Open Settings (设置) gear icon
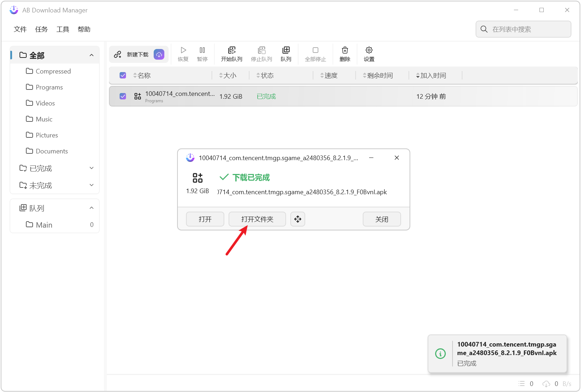The width and height of the screenshot is (581, 392). click(369, 50)
